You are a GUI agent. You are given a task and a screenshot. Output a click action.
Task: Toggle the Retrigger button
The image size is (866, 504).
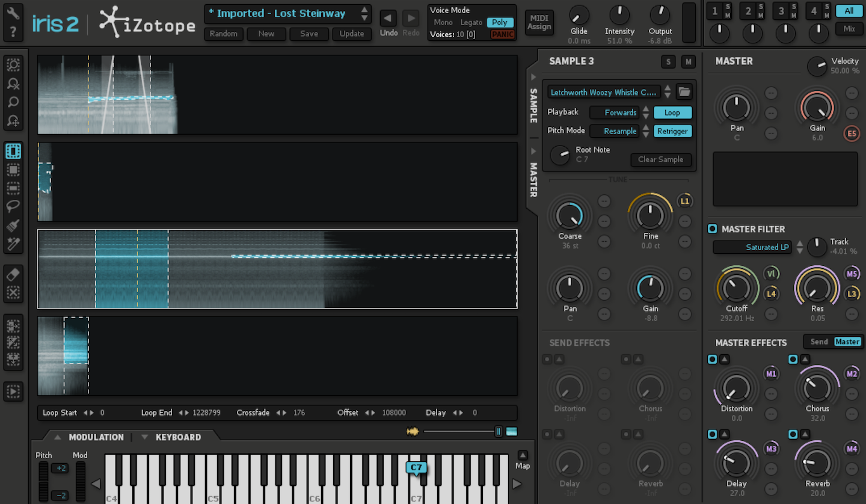pyautogui.click(x=672, y=131)
